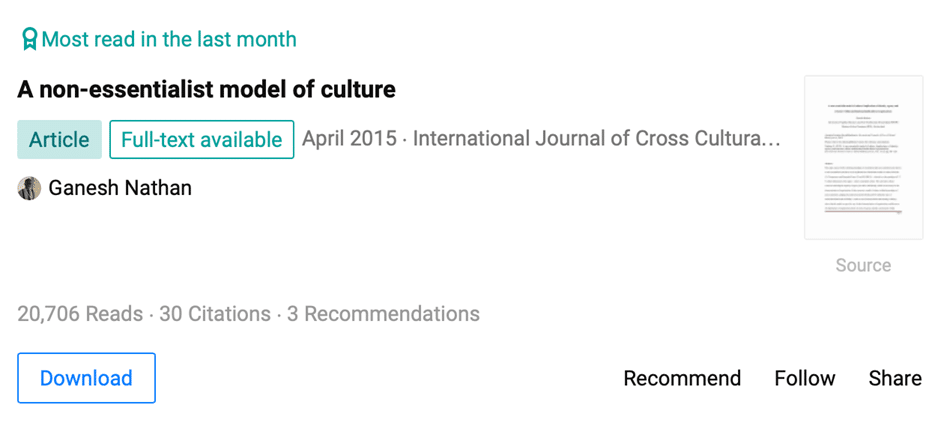
Task: Show the 3 Recommendations count
Action: click(x=383, y=314)
